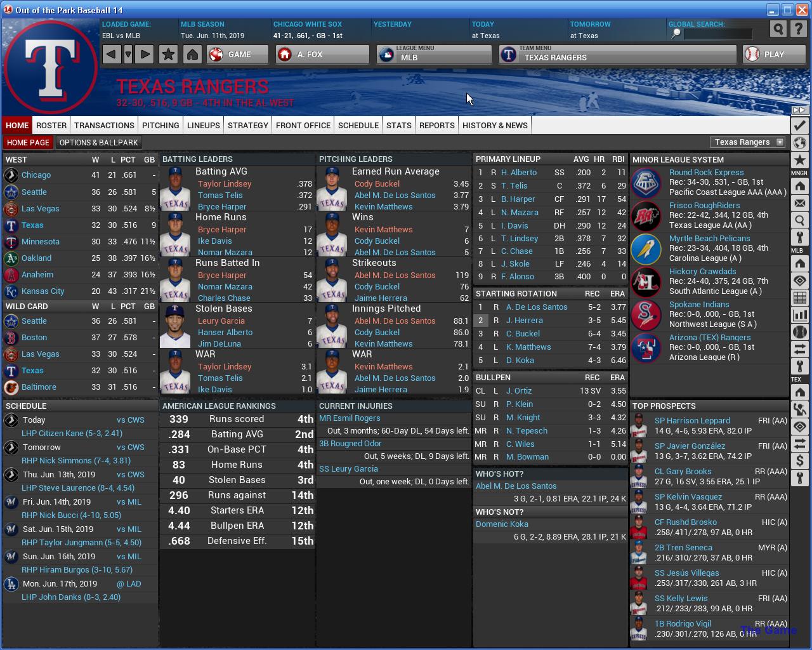The image size is (812, 650).
Task: Open Chicago in the West standings
Action: 36,175
